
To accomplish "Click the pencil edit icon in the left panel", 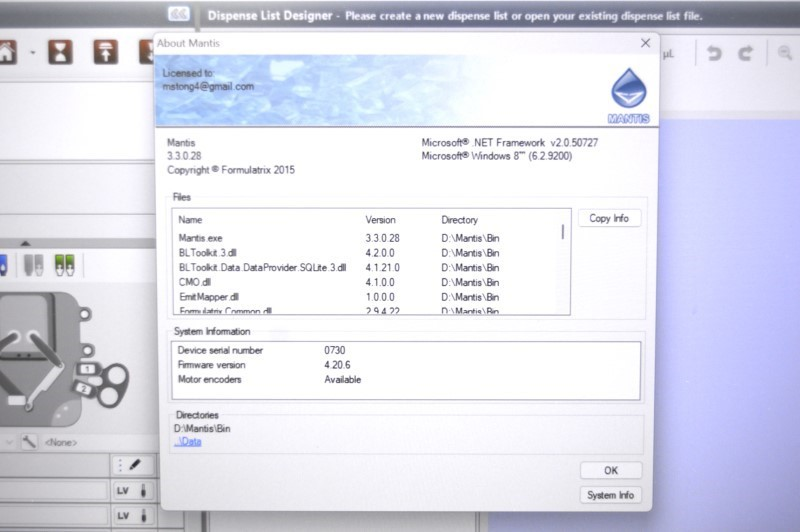I will 135,465.
